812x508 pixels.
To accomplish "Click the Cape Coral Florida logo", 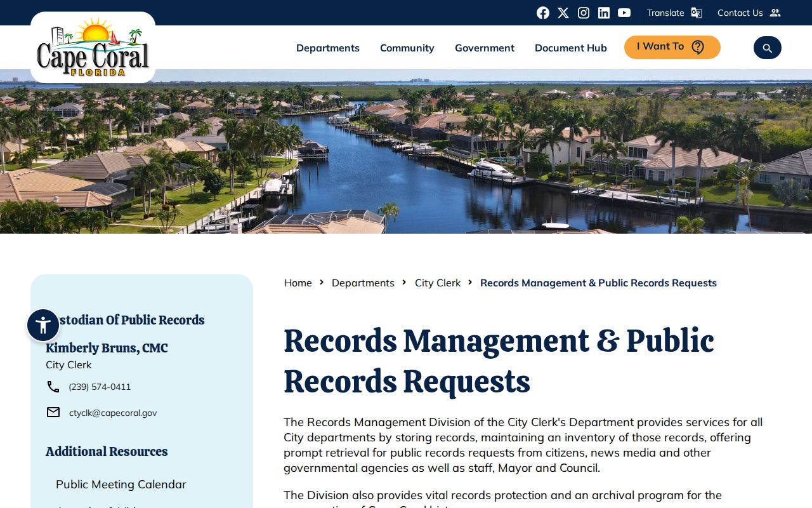I will [93, 48].
